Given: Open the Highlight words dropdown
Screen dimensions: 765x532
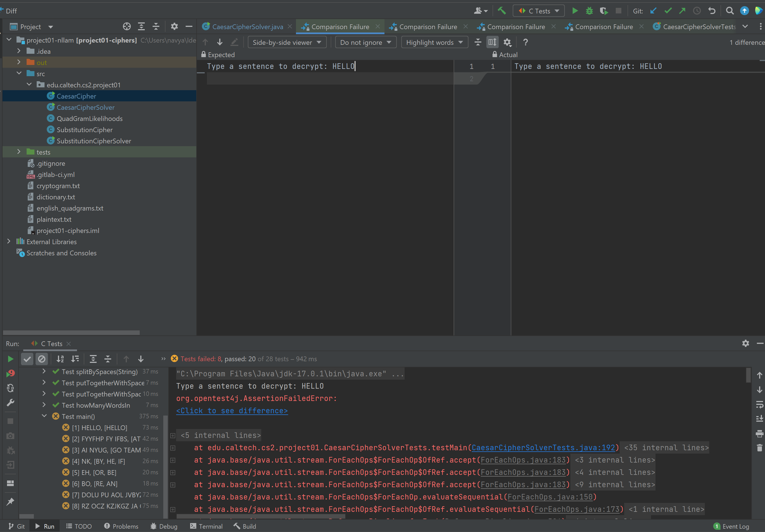Looking at the screenshot, I should click(434, 42).
